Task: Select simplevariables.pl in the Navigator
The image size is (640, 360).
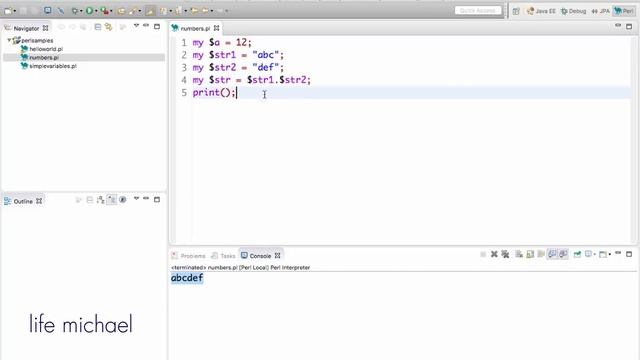Action: (49, 66)
